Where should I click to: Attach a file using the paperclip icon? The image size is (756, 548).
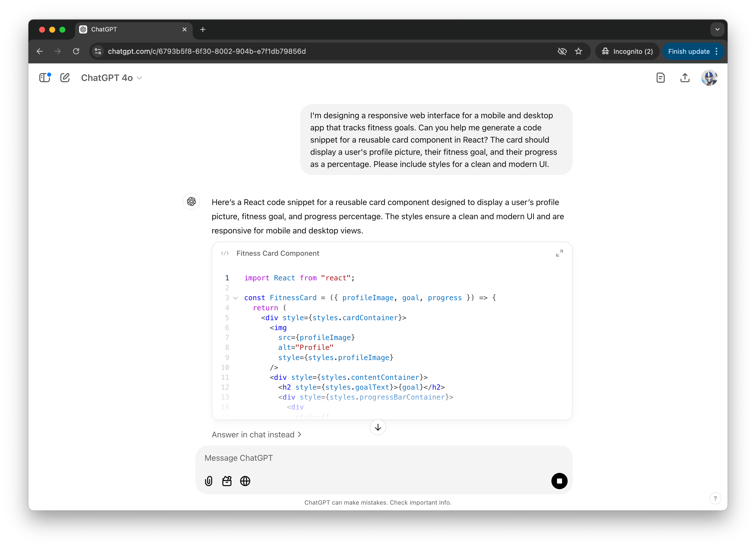coord(209,481)
